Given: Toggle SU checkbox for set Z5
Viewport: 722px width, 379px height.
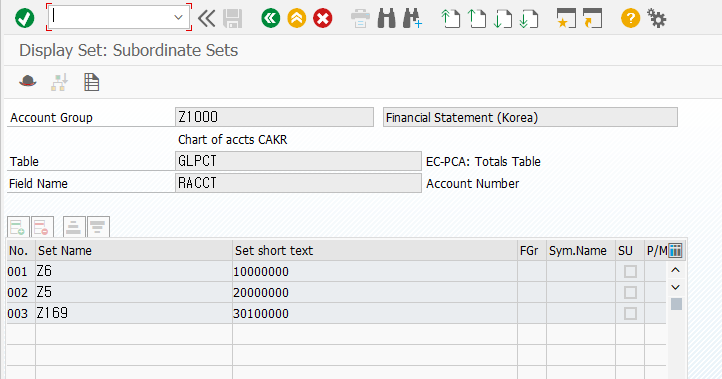Looking at the screenshot, I should (x=630, y=292).
